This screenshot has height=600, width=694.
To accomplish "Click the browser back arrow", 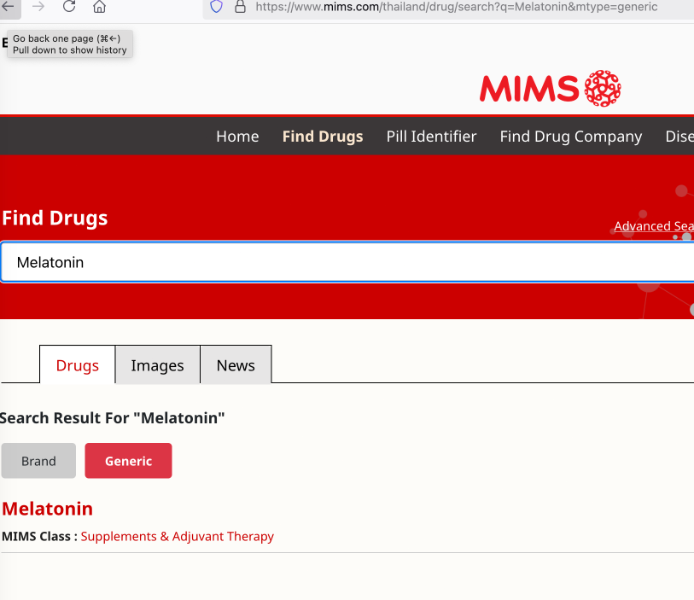I will click(x=8, y=7).
